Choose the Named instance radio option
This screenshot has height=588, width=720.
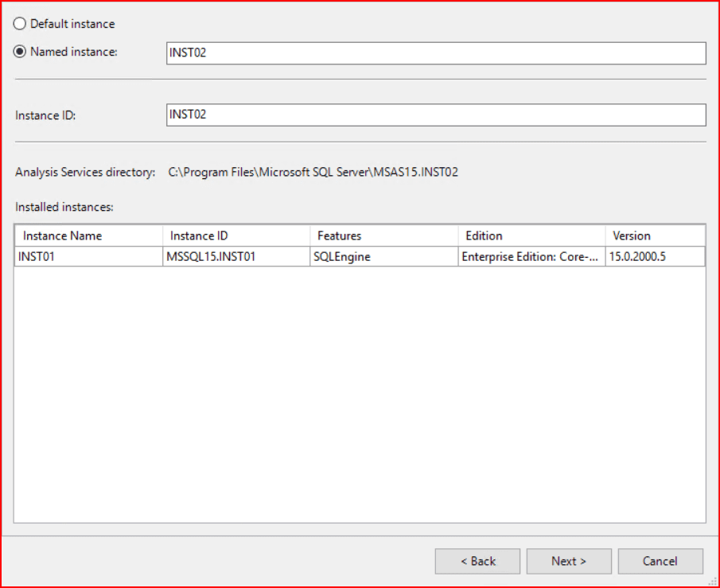pos(21,53)
